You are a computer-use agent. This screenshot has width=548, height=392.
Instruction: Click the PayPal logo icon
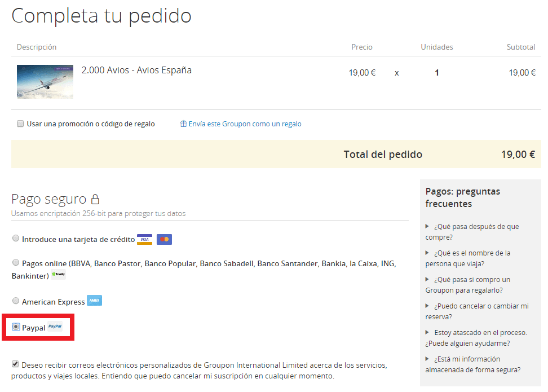click(55, 326)
